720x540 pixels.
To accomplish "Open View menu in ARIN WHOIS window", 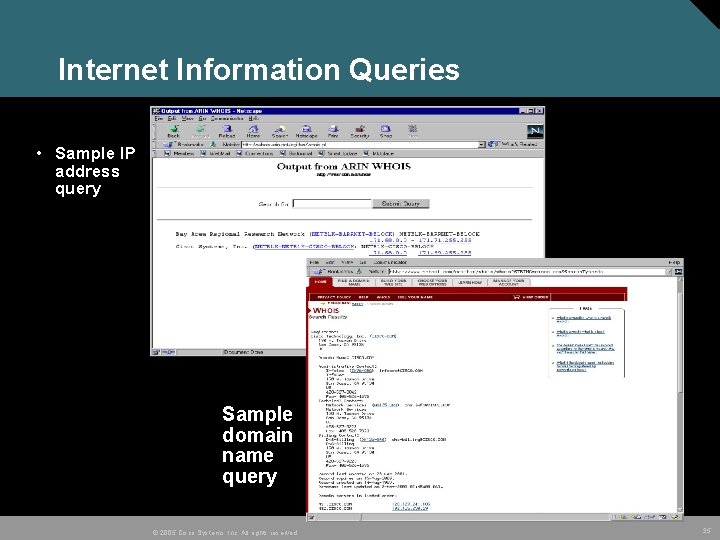I will [x=187, y=118].
